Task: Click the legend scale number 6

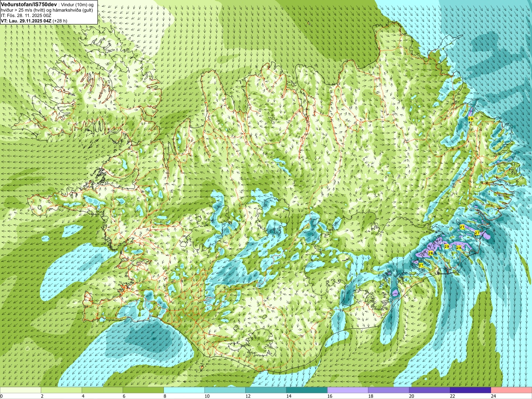Action: click(x=124, y=396)
